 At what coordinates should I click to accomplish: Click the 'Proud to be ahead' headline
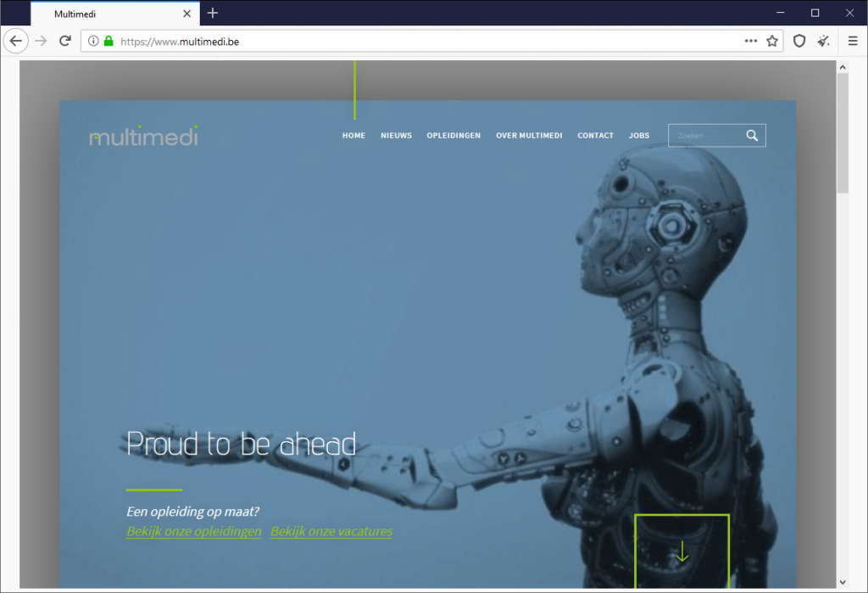point(242,444)
